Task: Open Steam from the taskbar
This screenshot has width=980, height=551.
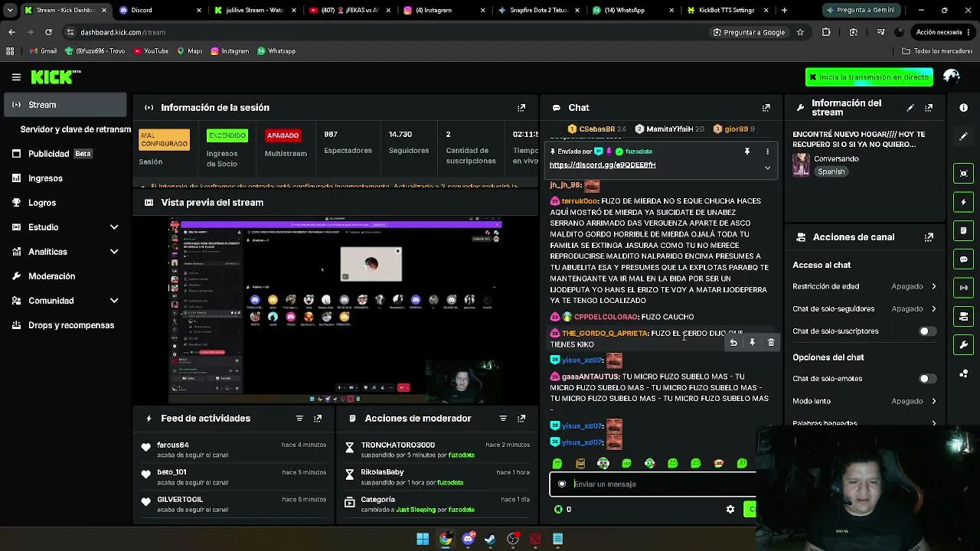Action: pyautogui.click(x=490, y=539)
